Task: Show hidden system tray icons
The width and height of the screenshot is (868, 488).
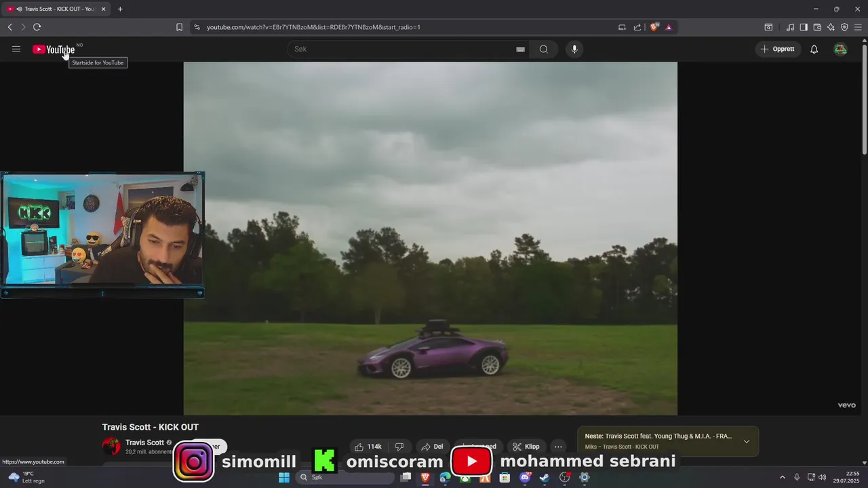Action: 782,477
